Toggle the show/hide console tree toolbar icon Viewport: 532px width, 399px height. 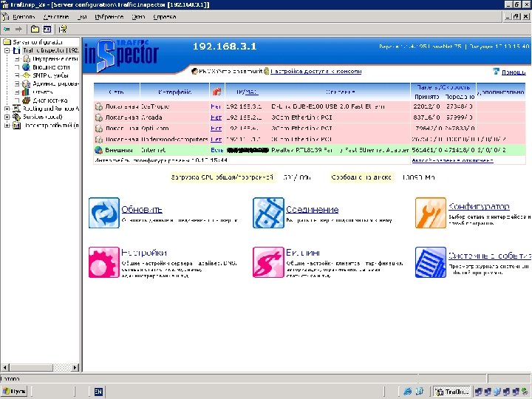coord(47,29)
